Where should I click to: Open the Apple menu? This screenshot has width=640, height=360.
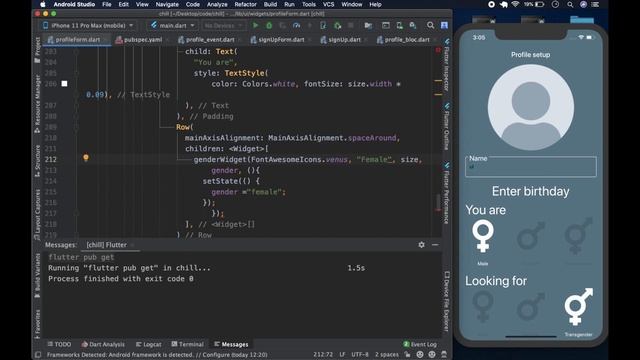(43, 4)
